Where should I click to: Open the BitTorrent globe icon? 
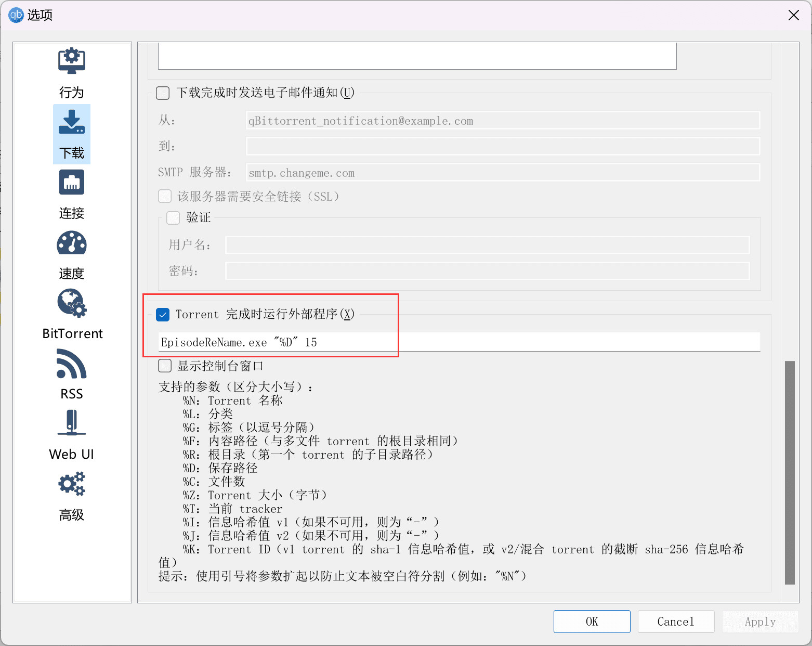(72, 303)
